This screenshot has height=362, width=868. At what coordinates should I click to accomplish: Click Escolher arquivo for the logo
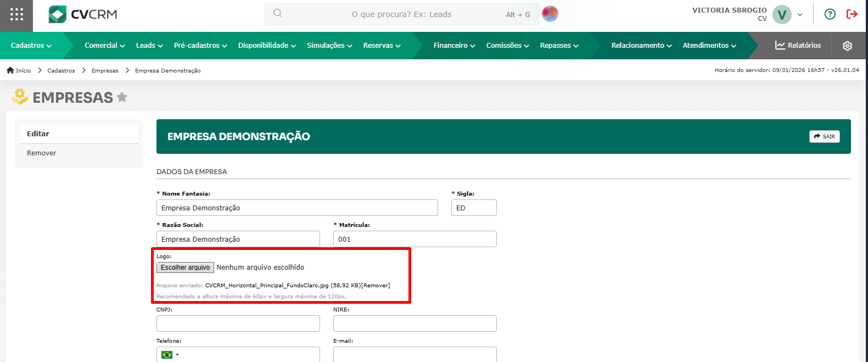[x=185, y=268]
